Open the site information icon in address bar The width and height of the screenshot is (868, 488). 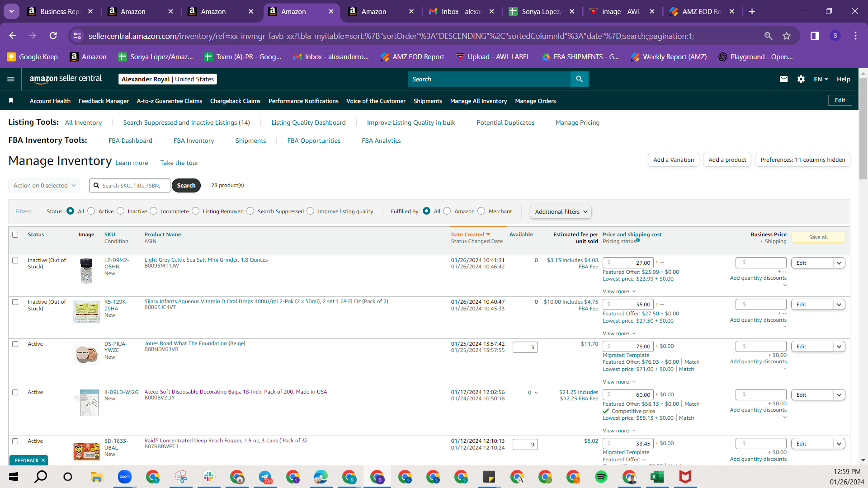tap(77, 36)
